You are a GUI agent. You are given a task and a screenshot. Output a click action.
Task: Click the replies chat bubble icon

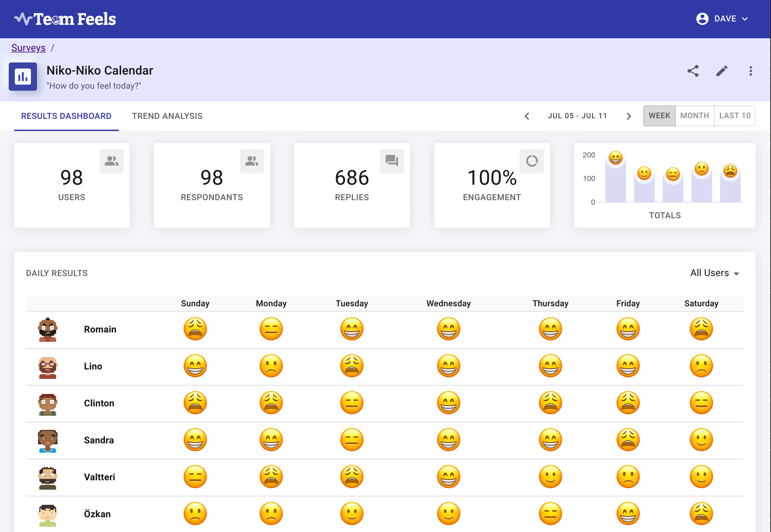tap(392, 161)
